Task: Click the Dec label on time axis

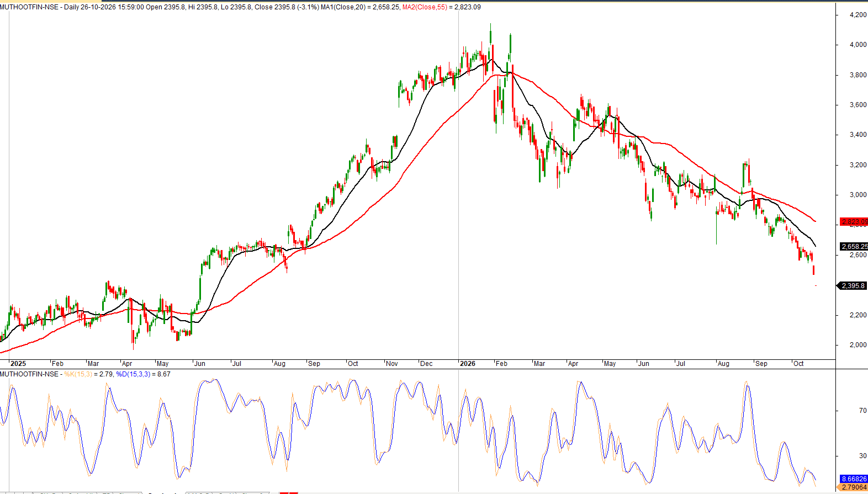Action: click(x=426, y=364)
